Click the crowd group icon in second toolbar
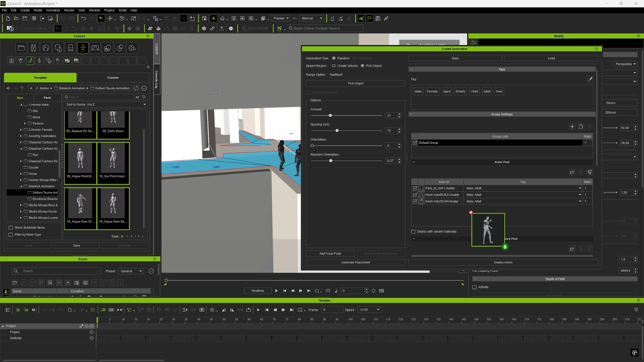The width and height of the screenshot is (644, 362). [150, 29]
